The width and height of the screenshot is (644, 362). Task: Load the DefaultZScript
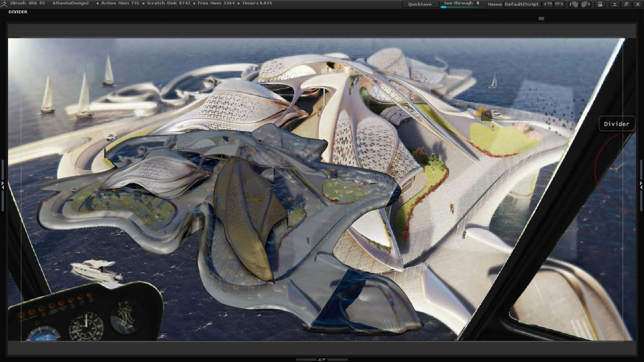click(521, 4)
